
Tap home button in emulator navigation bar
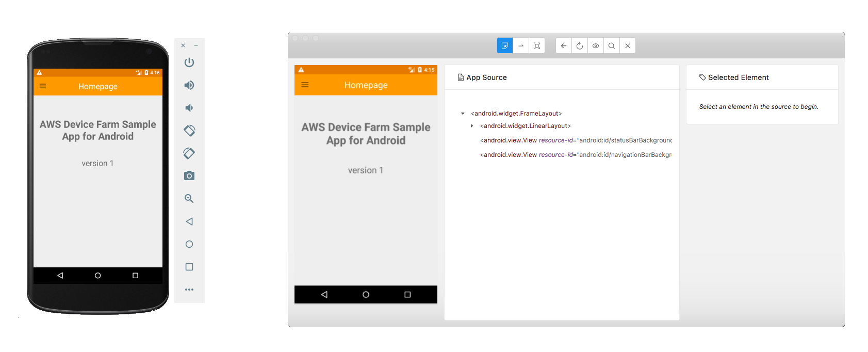click(x=97, y=276)
